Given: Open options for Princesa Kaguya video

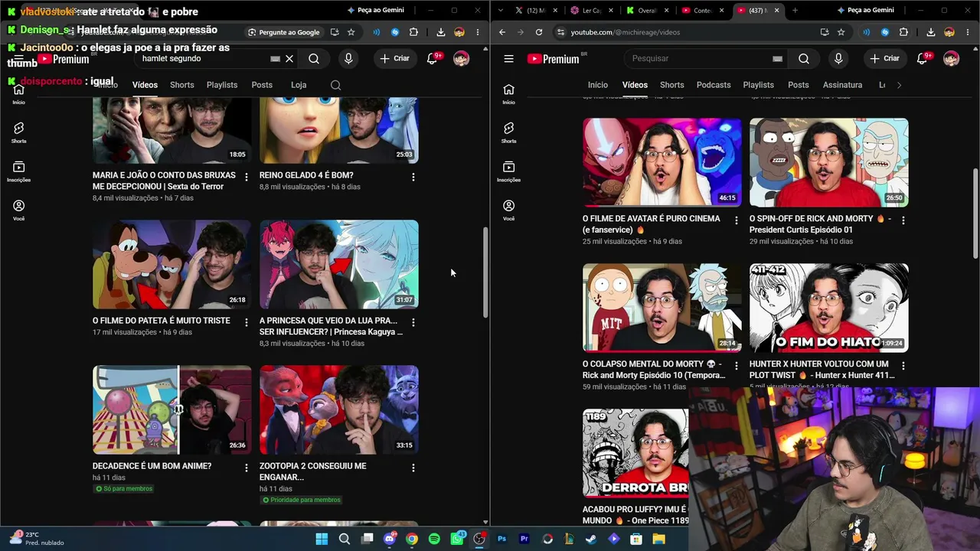Looking at the screenshot, I should 413,322.
